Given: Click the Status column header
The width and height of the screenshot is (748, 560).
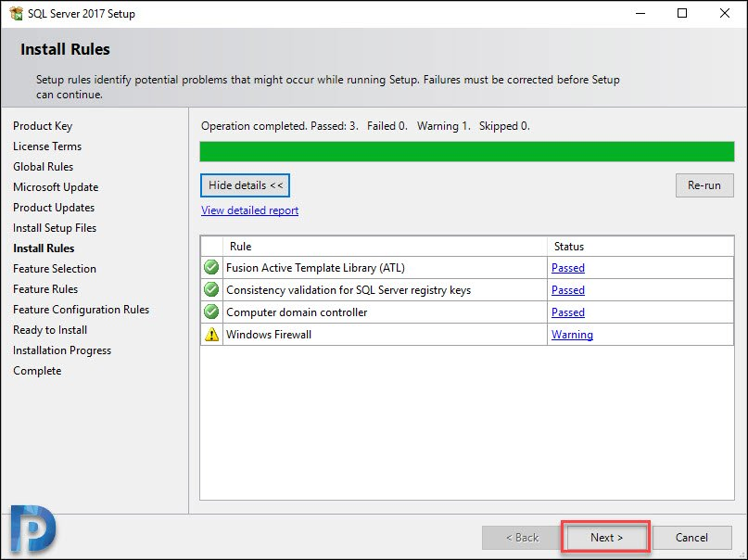Looking at the screenshot, I should click(x=640, y=247).
